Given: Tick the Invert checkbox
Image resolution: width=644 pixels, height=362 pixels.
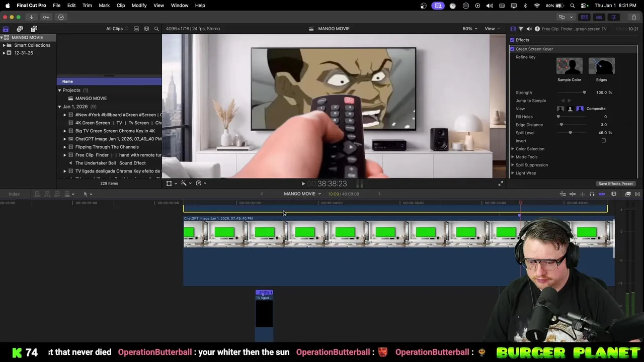Looking at the screenshot, I should coord(604,141).
